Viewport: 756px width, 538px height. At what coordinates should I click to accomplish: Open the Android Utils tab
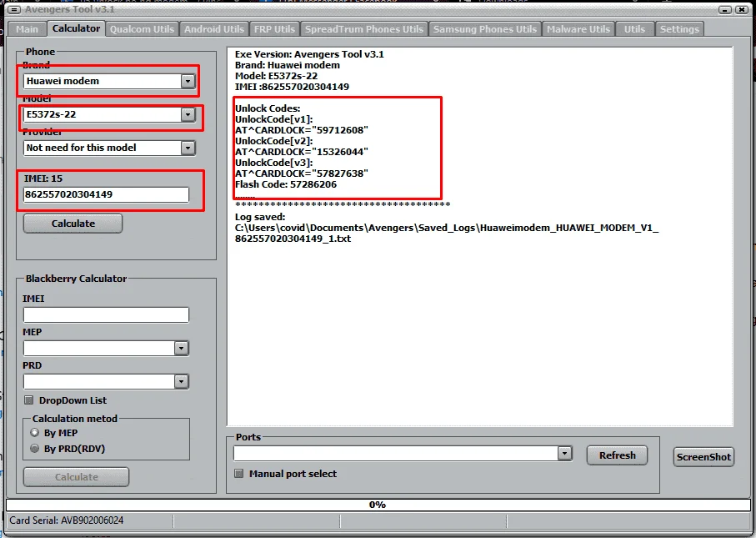point(214,29)
